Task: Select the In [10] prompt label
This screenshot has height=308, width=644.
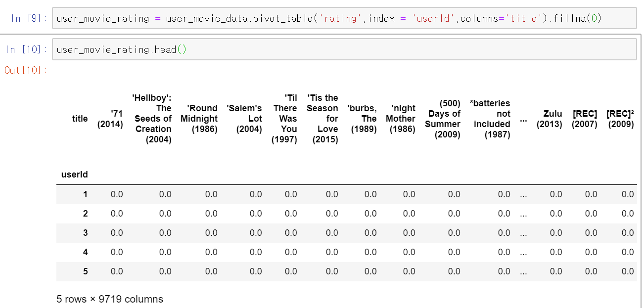Action: coord(26,49)
